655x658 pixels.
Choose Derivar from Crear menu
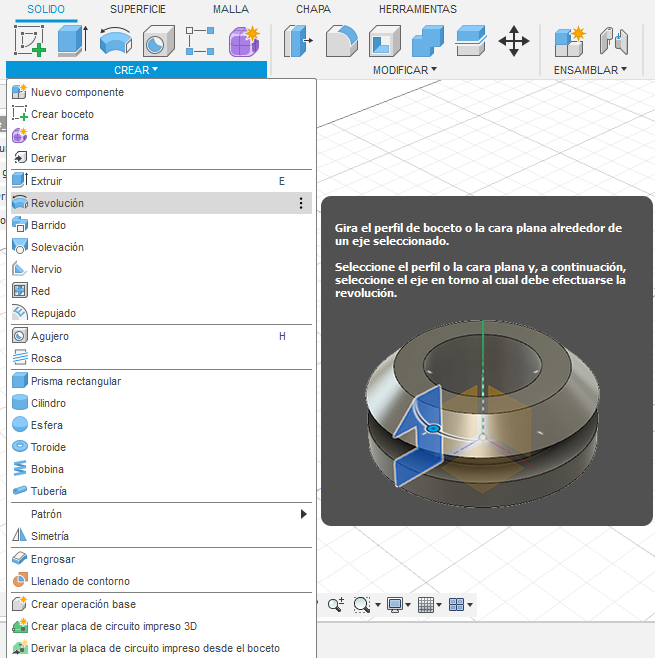coord(161,158)
